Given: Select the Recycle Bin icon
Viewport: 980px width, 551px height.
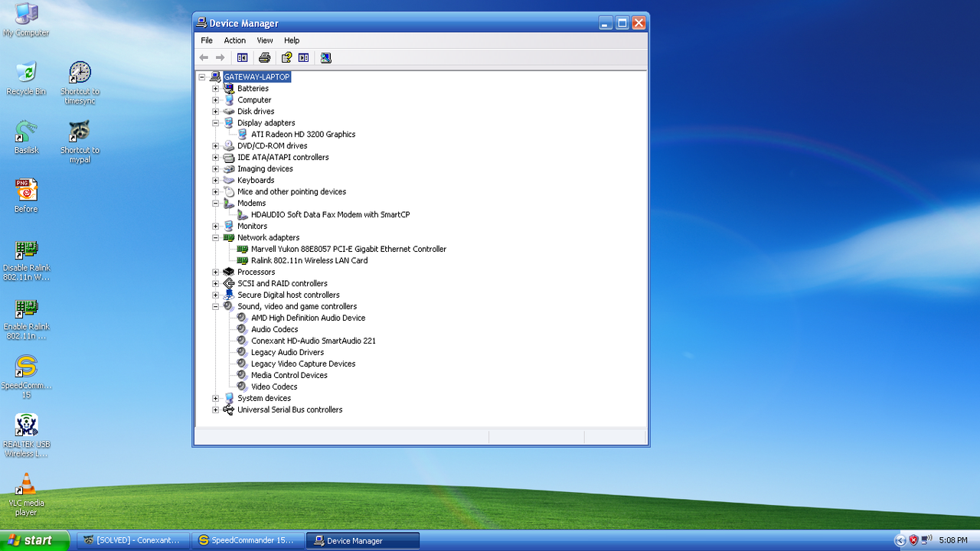Looking at the screenshot, I should [x=26, y=79].
